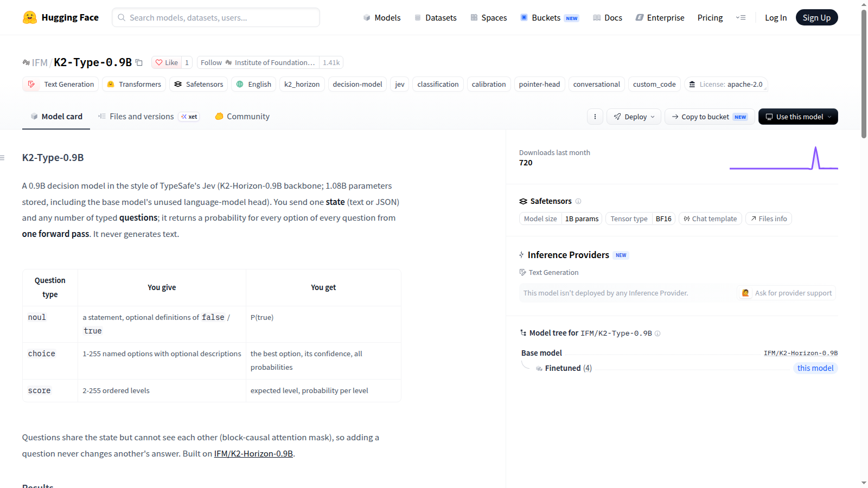This screenshot has height=488, width=868.
Task: Ask for provider support
Action: point(787,293)
